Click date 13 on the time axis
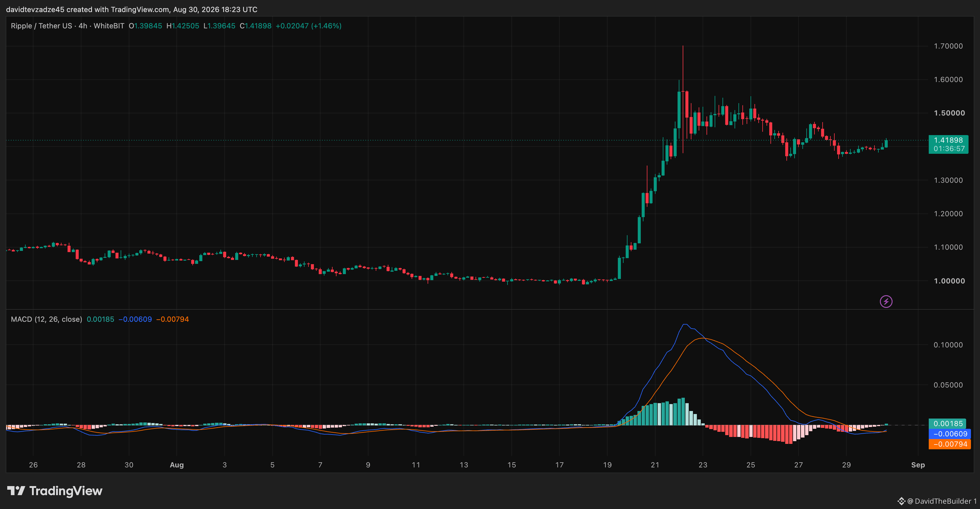Image resolution: width=980 pixels, height=509 pixels. (x=464, y=465)
